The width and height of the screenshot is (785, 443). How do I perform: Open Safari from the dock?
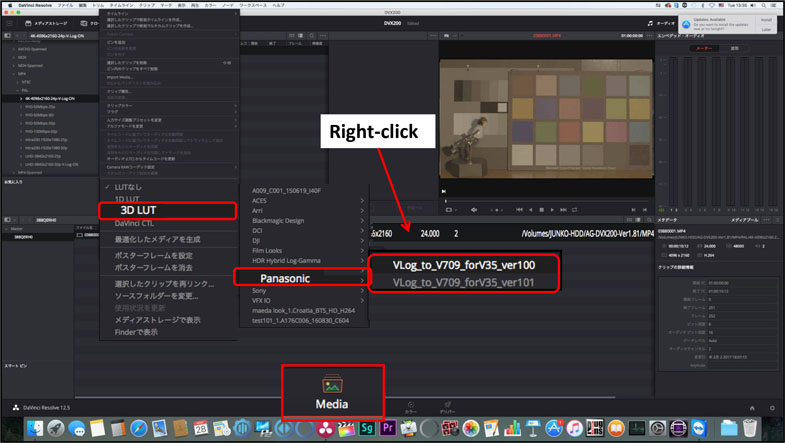pyautogui.click(x=139, y=428)
